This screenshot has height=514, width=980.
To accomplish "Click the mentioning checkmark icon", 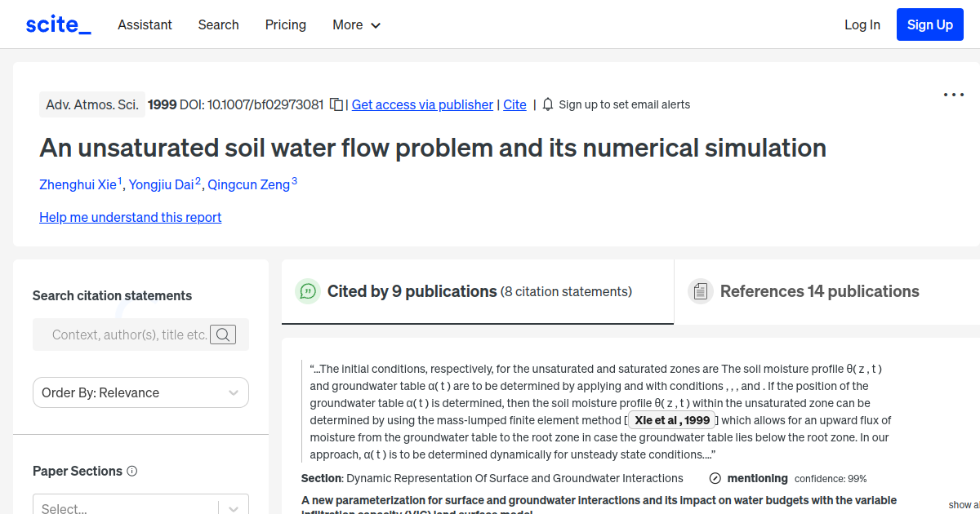I will click(715, 478).
